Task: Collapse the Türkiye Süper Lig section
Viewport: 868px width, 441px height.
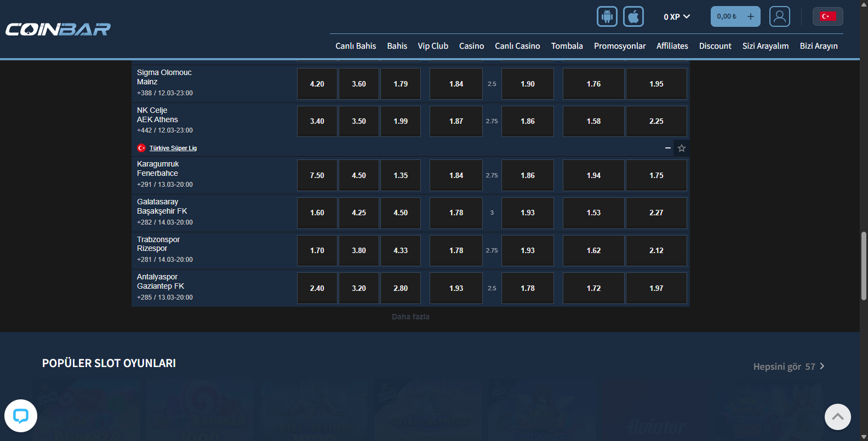Action: tap(667, 148)
